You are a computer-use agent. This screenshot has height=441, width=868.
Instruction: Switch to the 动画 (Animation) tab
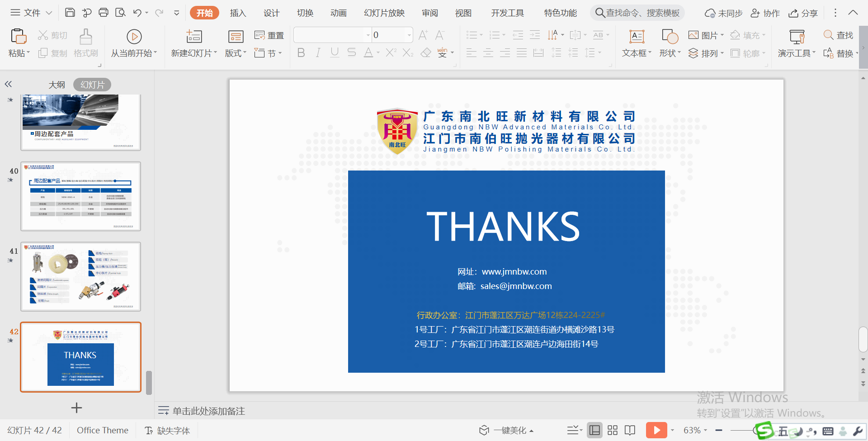[338, 13]
